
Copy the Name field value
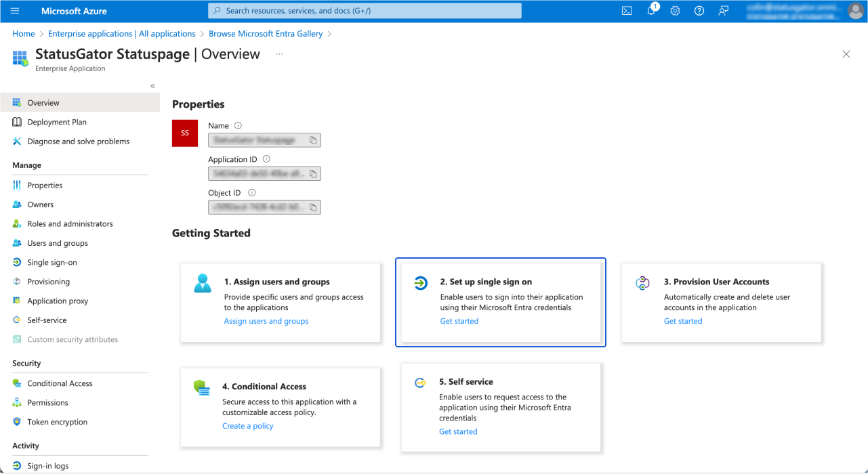click(313, 140)
